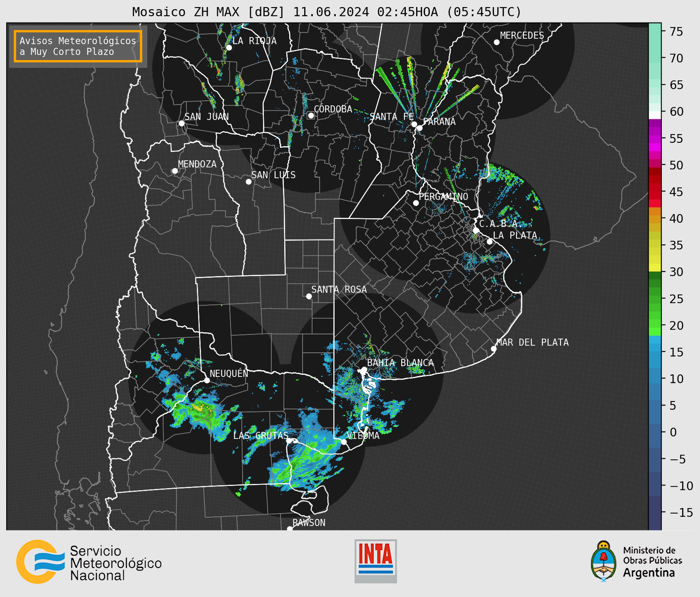Click the 75 dBZ colorbar label

pos(677,32)
